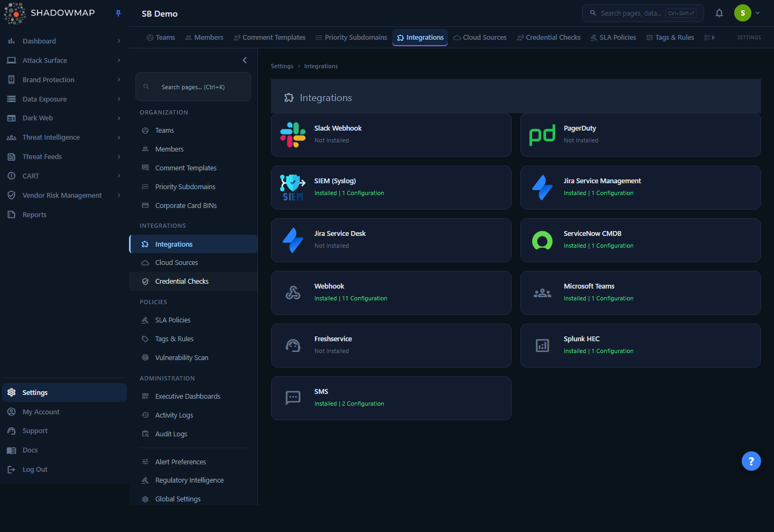
Task: Open the Priority Subdomains tab
Action: (352, 38)
